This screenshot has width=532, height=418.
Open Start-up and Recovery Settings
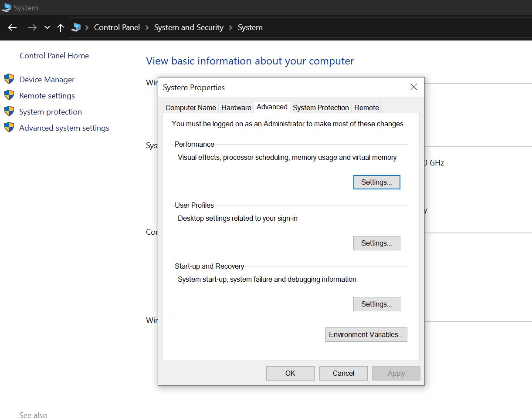(x=376, y=304)
